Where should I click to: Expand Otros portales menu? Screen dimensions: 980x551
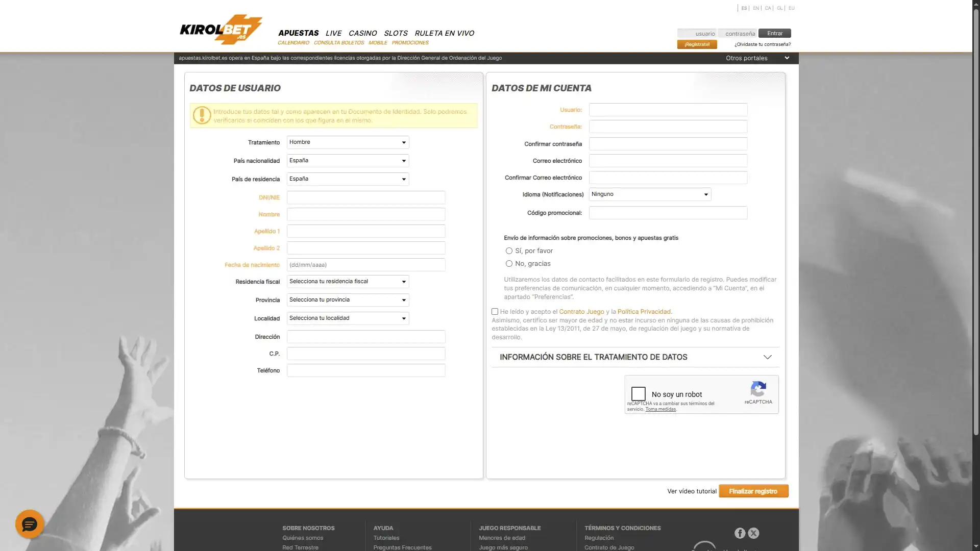pos(757,58)
